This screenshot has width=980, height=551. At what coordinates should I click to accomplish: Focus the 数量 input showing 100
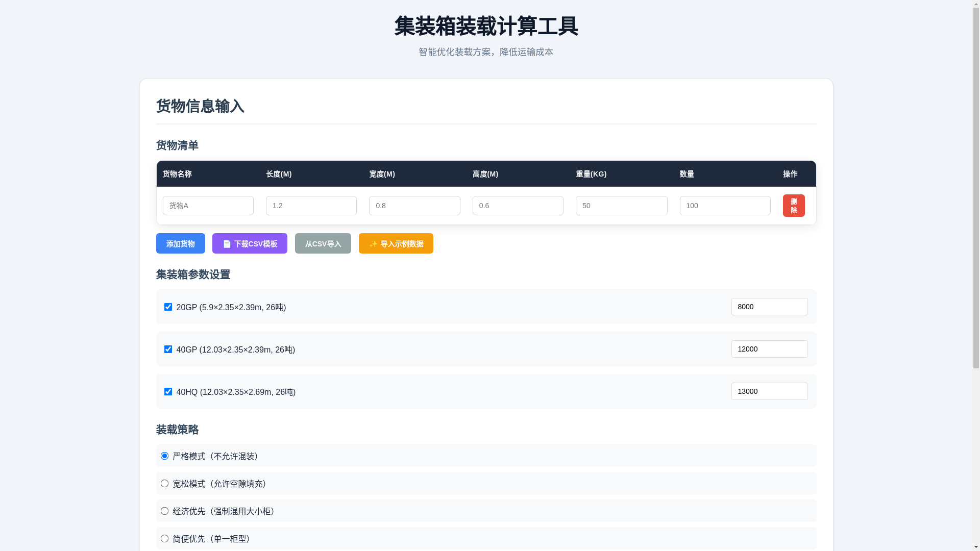(x=725, y=206)
